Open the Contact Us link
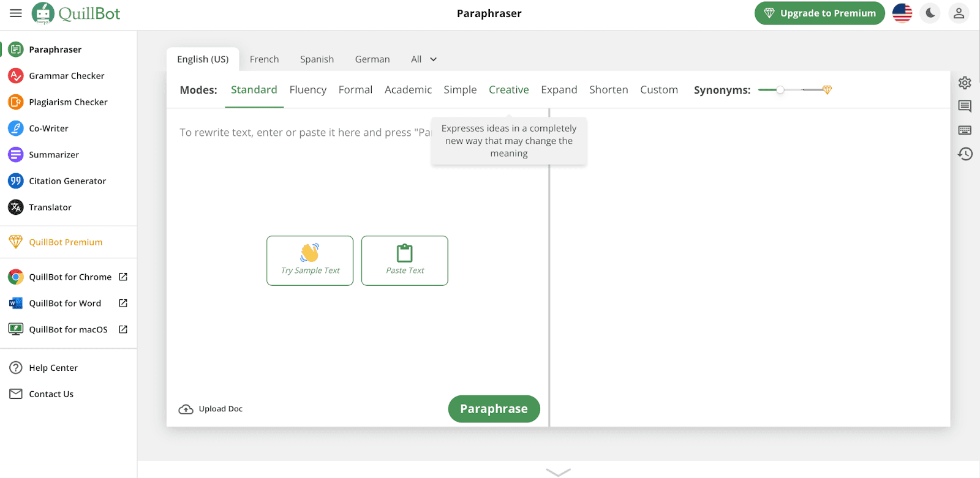The image size is (980, 478). (51, 394)
